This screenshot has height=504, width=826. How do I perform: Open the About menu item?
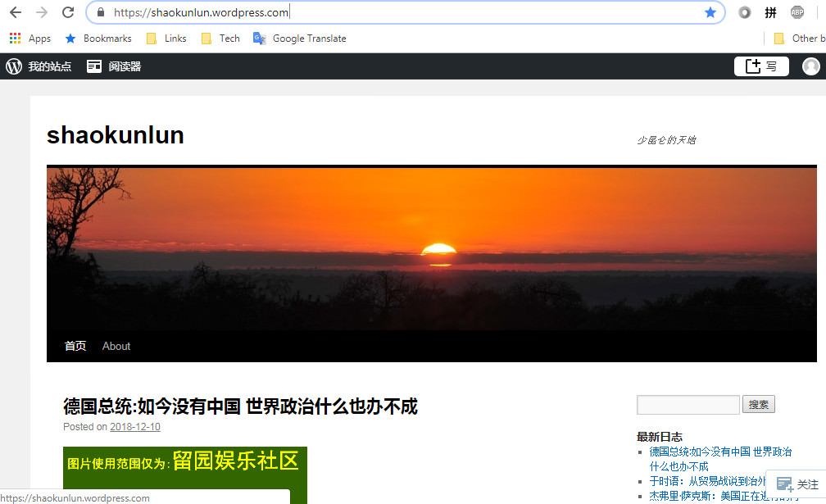[116, 346]
